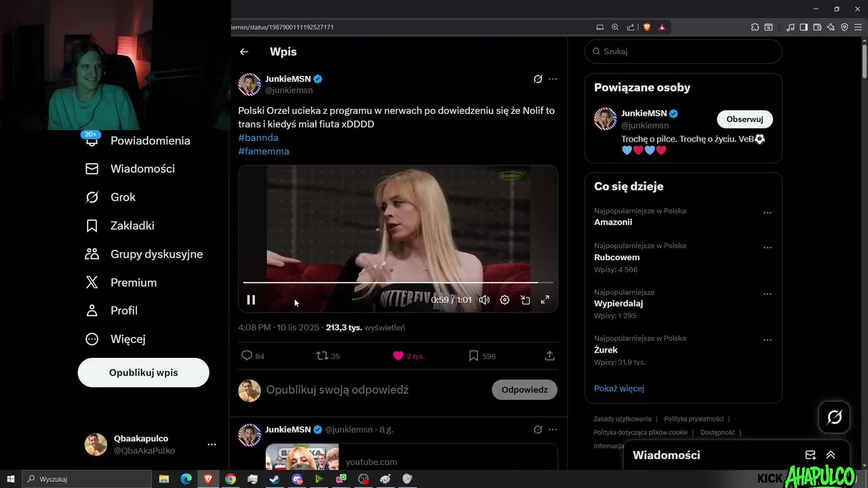Open options for Żurek trend
This screenshot has height=488, width=868.
point(768,340)
